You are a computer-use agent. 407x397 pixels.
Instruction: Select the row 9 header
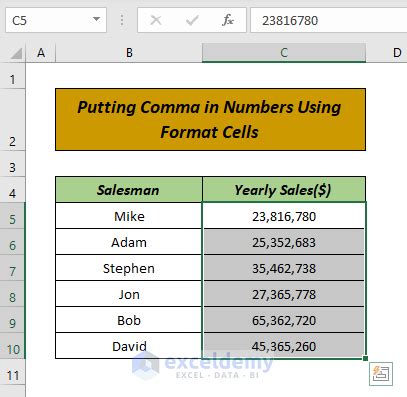[x=12, y=320]
